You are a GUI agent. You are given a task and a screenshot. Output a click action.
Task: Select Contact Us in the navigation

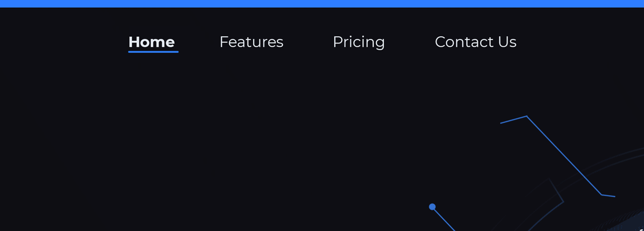(x=476, y=42)
